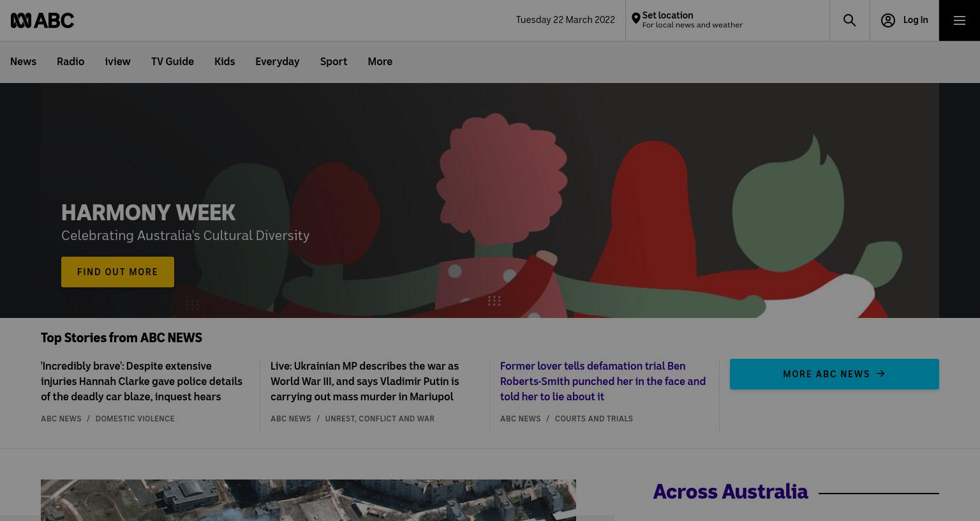The height and width of the screenshot is (521, 980).
Task: Open the Sport nav item
Action: coord(333,62)
